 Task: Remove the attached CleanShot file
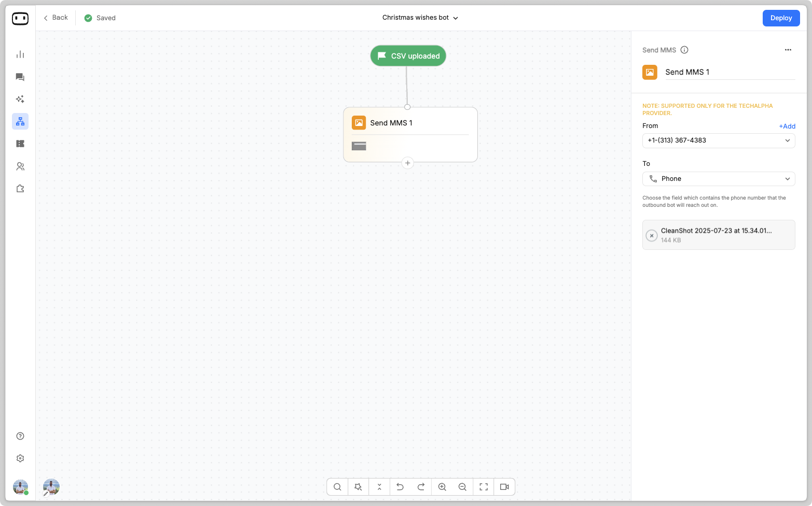coord(652,235)
